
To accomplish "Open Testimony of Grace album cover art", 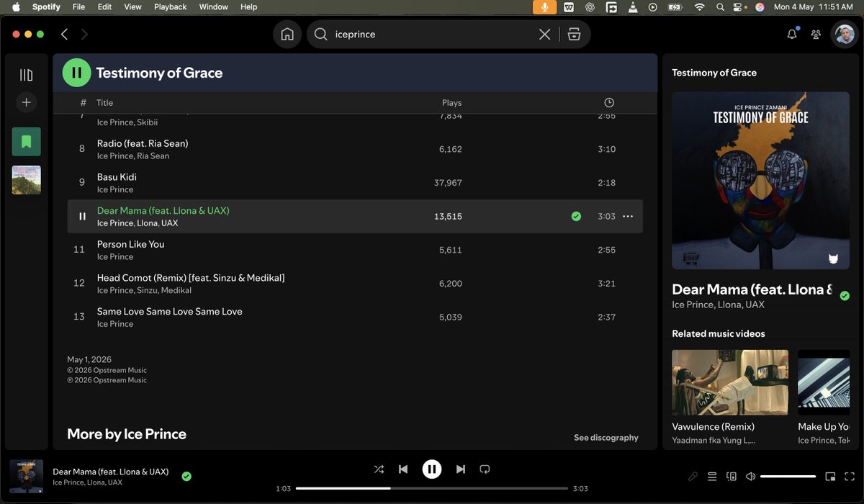I will pos(760,181).
